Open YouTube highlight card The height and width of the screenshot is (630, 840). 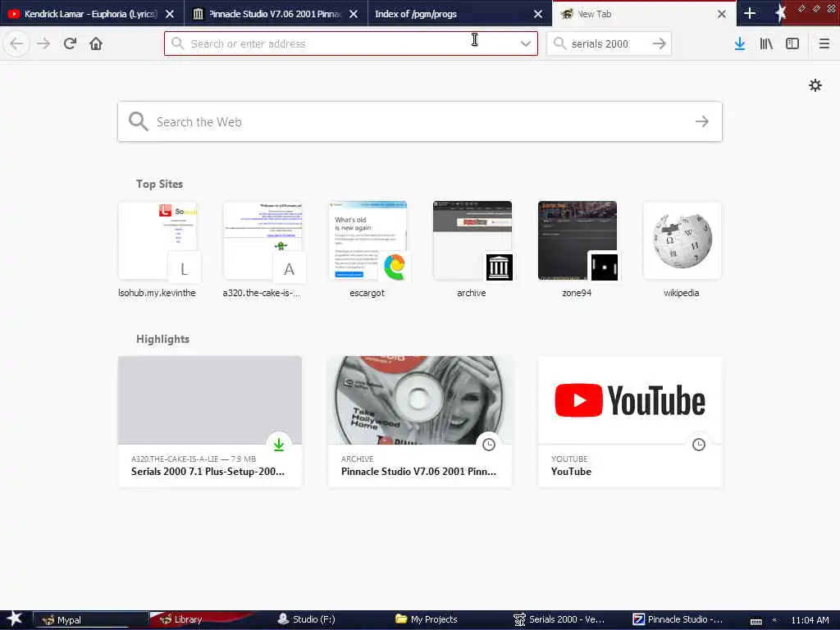630,422
